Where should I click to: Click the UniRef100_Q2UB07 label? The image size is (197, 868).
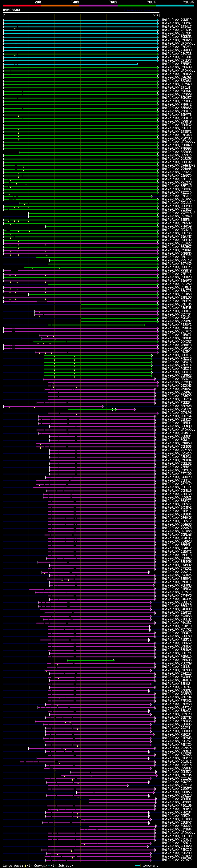coord(177,822)
